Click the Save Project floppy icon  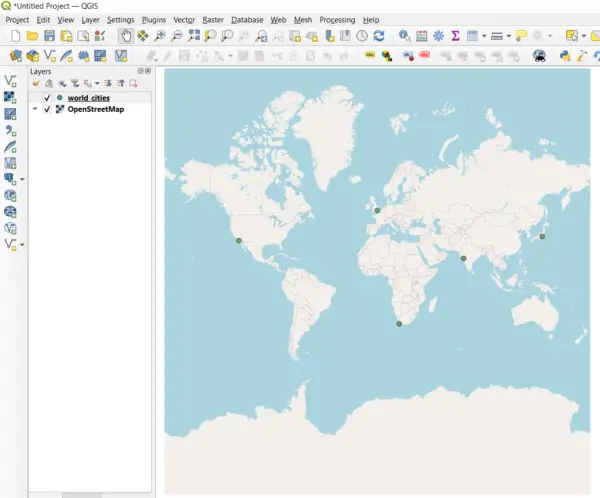(x=48, y=36)
